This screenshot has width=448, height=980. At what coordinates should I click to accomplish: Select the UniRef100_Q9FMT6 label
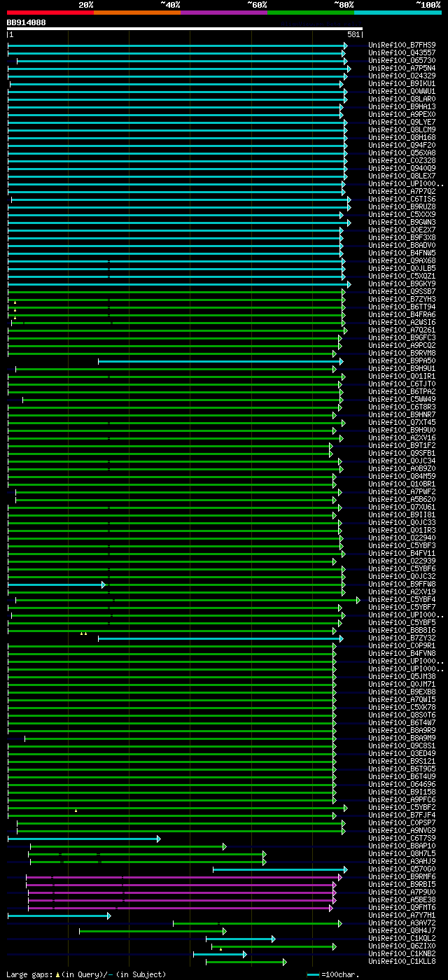pyautogui.click(x=402, y=907)
